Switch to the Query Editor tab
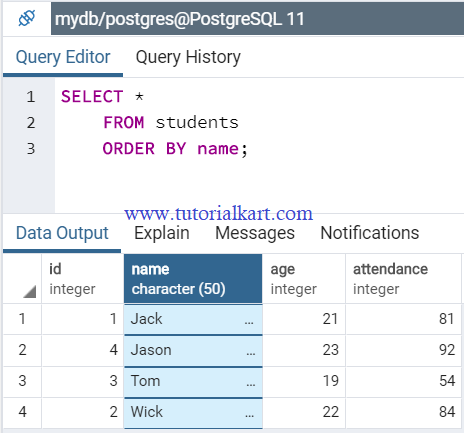The height and width of the screenshot is (433, 464). pyautogui.click(x=63, y=57)
